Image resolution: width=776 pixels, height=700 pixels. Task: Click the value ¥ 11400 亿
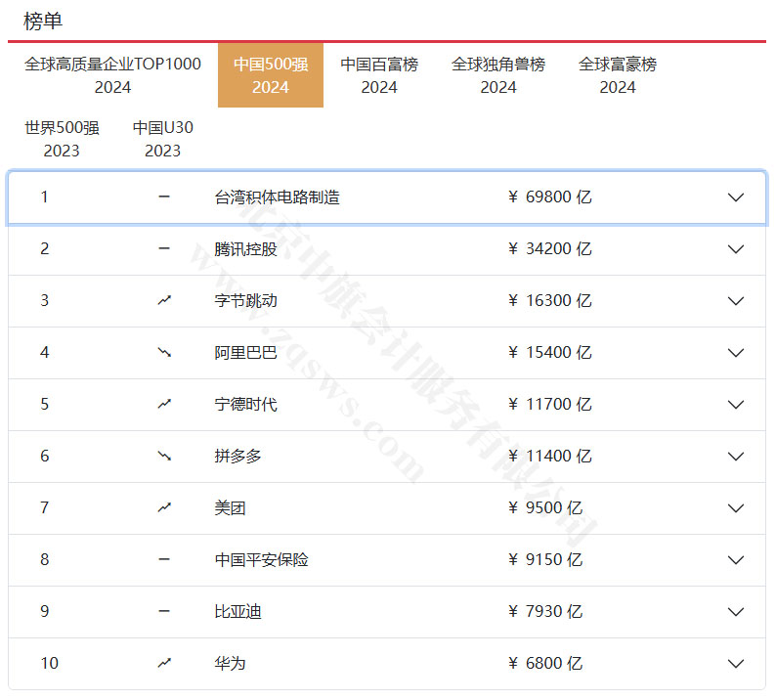(x=550, y=456)
